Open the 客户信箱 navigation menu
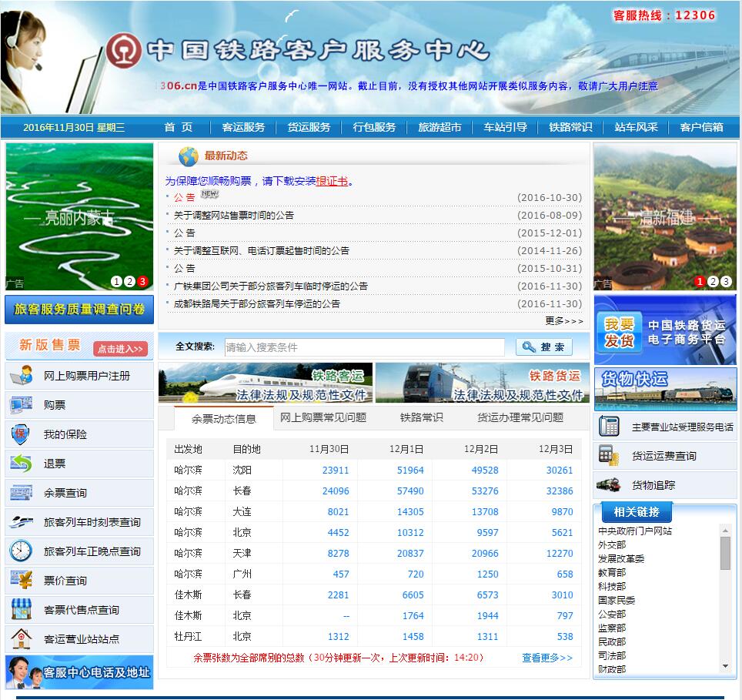This screenshot has width=742, height=700. (701, 127)
